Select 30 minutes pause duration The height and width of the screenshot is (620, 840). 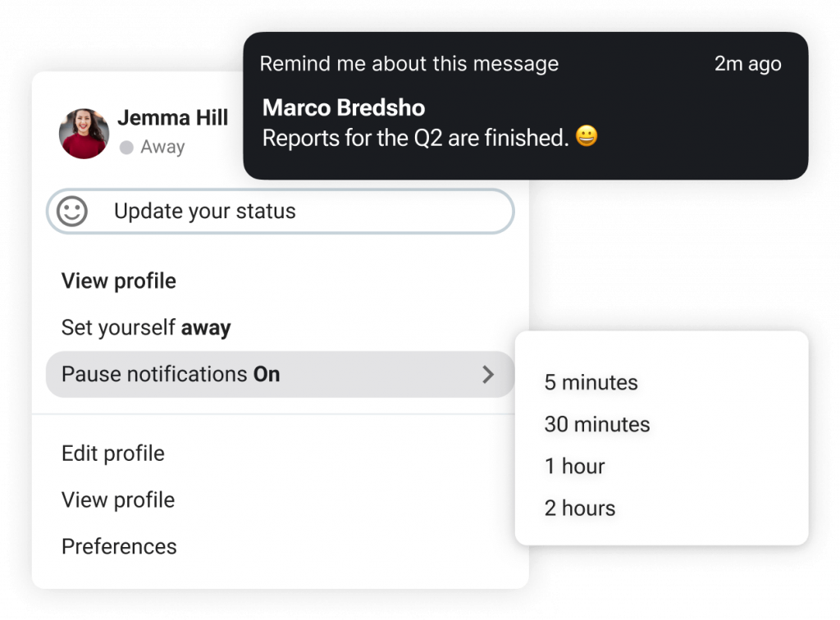pyautogui.click(x=597, y=424)
